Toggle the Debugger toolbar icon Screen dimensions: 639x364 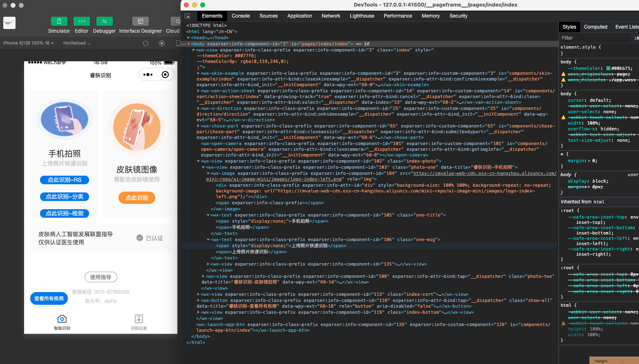tap(105, 21)
